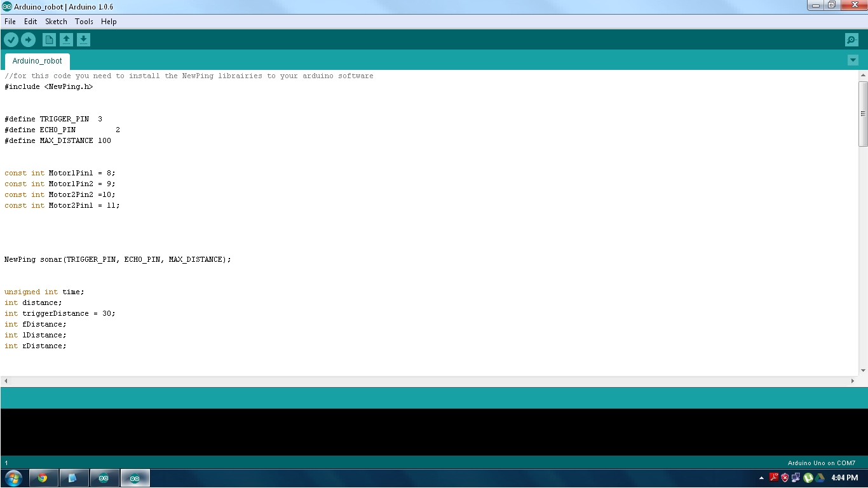Create a new sketch using the toolbar
This screenshot has width=868, height=488.
pos(49,40)
